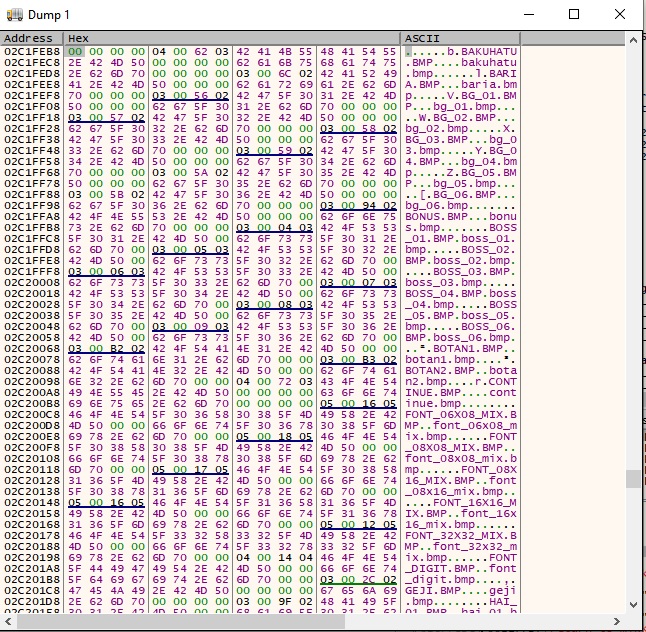Click the empty column header right of ASCII
The height and width of the screenshot is (632, 646).
572,38
